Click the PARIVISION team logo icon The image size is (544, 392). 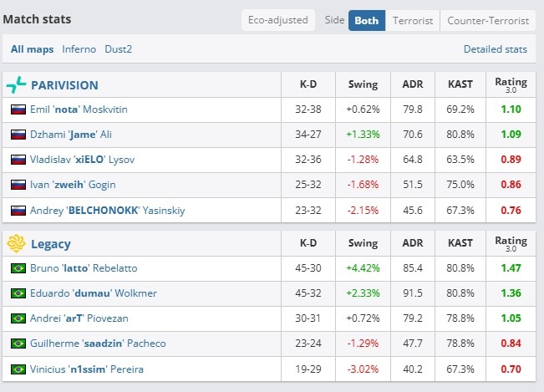(17, 85)
